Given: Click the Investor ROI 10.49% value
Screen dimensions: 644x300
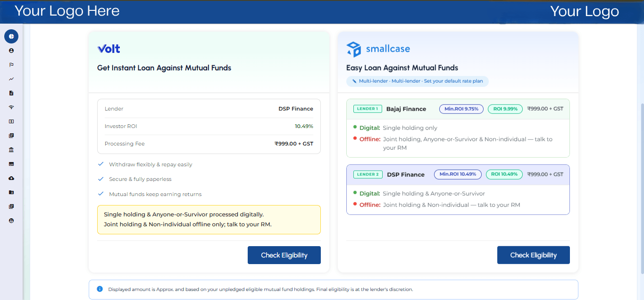Looking at the screenshot, I should point(304,126).
